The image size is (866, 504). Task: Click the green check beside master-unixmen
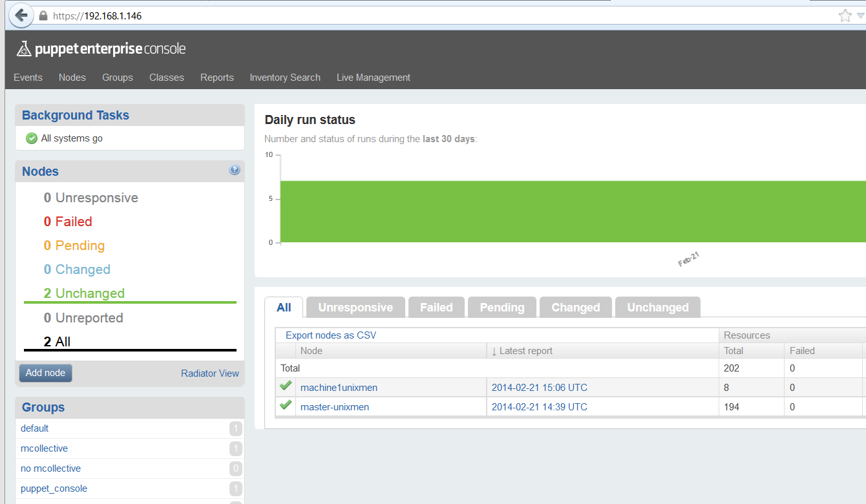pos(286,406)
